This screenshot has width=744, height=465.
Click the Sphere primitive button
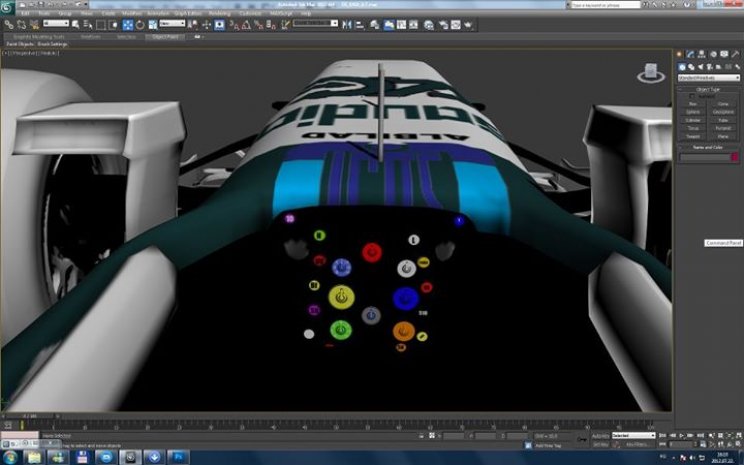(693, 112)
